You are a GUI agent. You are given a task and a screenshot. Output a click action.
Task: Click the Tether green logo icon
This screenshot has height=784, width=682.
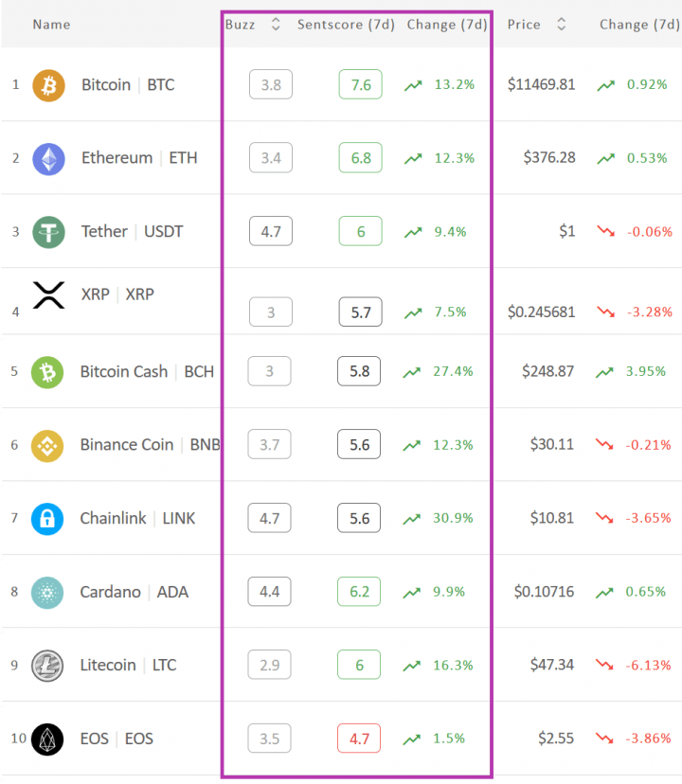[x=48, y=233]
